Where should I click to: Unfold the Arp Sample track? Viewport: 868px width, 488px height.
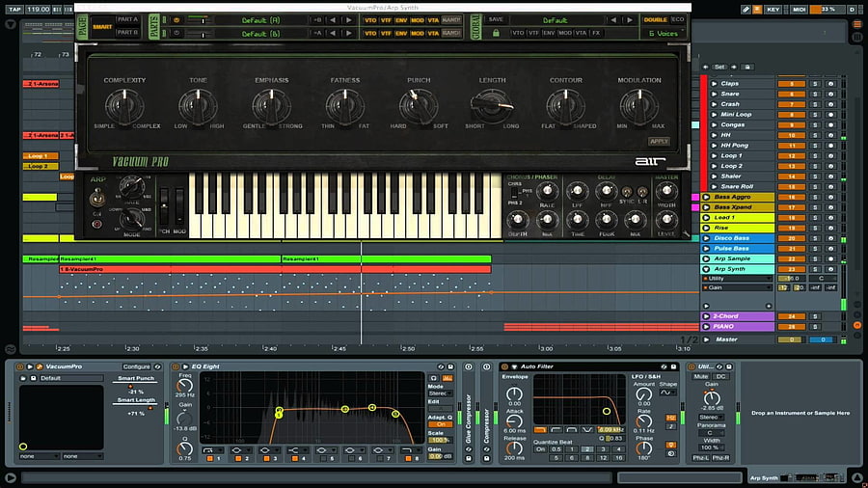[x=706, y=258]
